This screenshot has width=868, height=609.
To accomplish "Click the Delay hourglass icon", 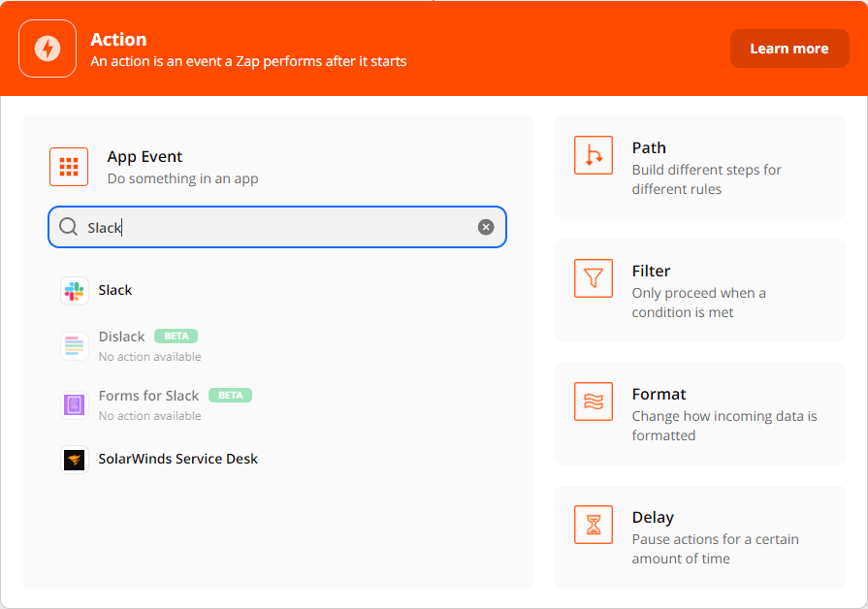I will point(593,525).
